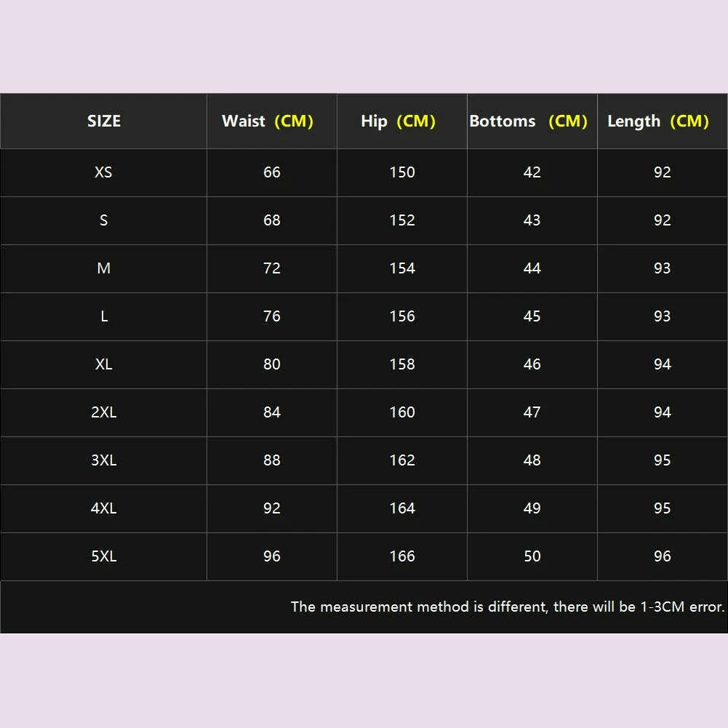Select the waist value 88 for 3XL

pos(272,460)
